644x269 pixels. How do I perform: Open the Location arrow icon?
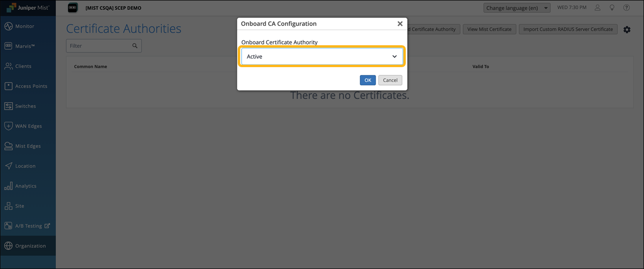click(8, 166)
